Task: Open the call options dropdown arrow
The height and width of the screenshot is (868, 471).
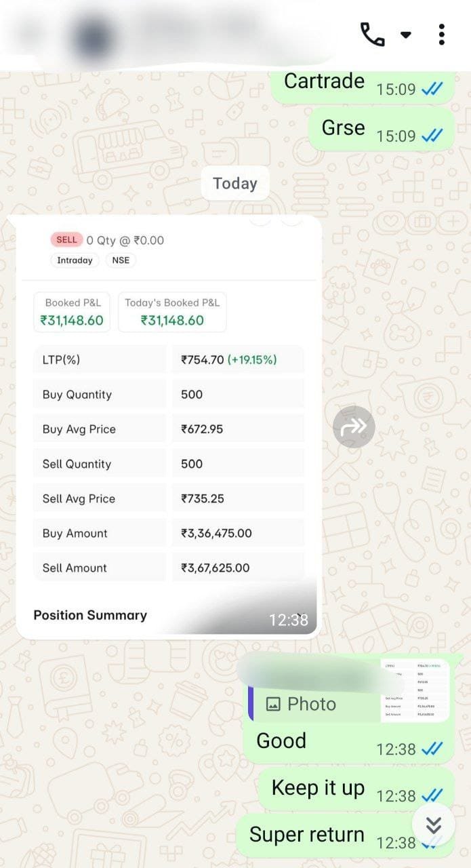Action: click(x=406, y=35)
